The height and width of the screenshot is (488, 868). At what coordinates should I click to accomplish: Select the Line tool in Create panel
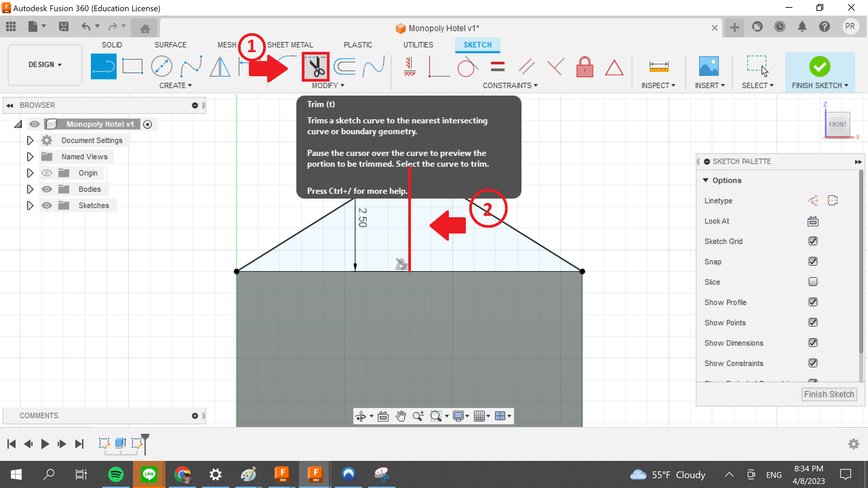point(103,67)
